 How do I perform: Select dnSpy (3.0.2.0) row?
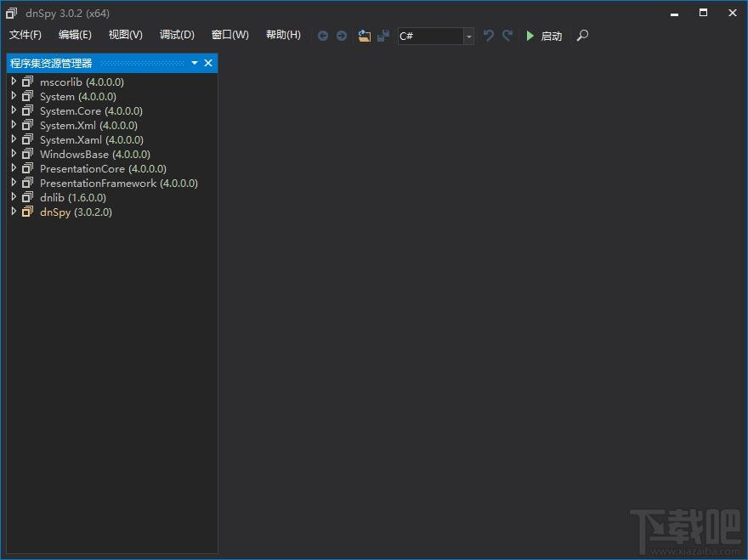[76, 212]
